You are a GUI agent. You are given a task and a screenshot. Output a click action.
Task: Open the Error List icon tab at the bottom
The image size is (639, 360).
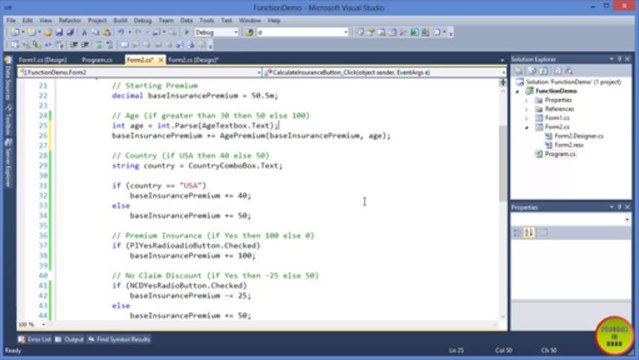(34, 339)
